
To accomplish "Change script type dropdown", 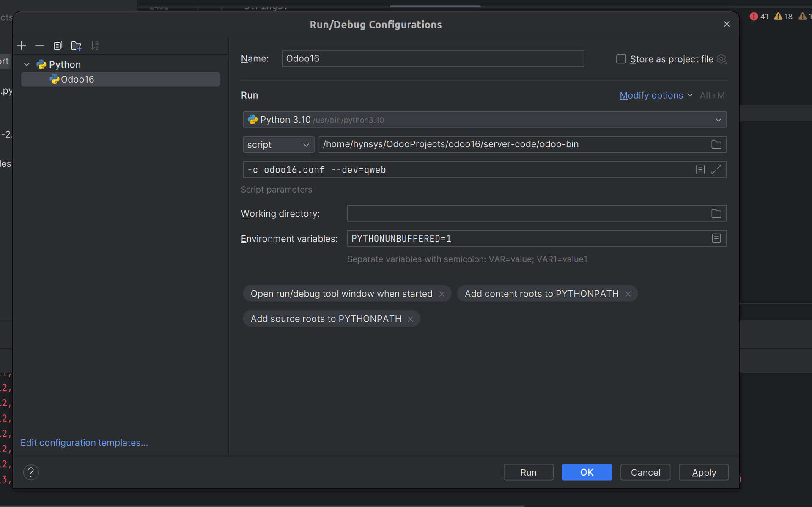I will (x=278, y=144).
